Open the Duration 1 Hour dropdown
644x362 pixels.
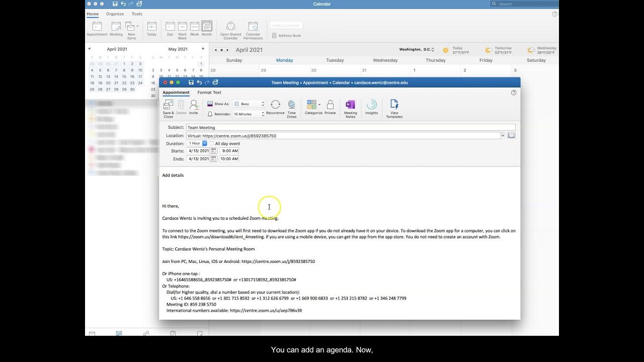pyautogui.click(x=197, y=143)
